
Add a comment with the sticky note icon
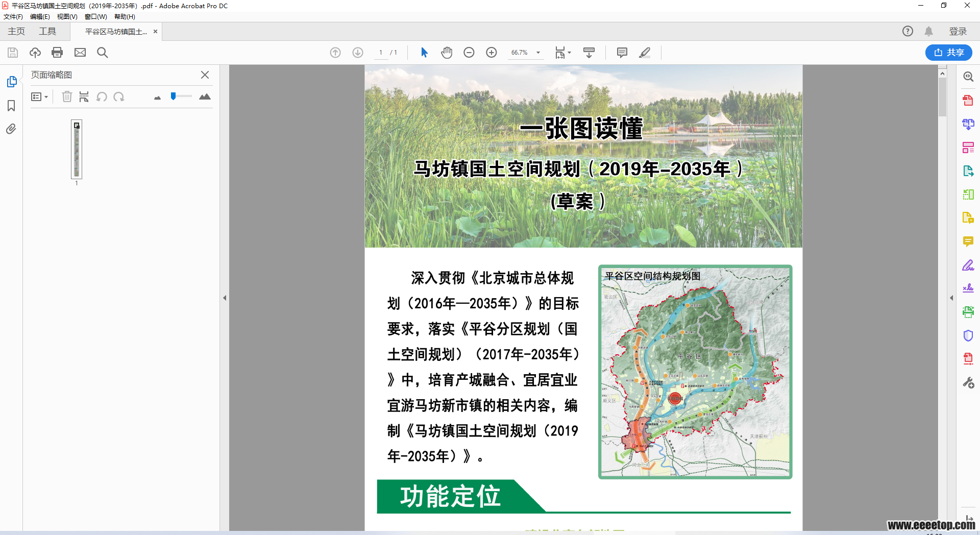[x=622, y=53]
